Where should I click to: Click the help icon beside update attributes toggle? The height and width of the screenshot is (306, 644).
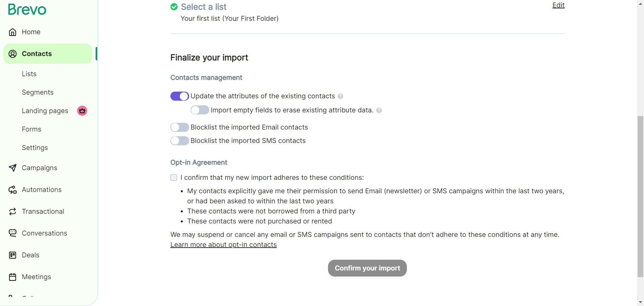click(340, 96)
